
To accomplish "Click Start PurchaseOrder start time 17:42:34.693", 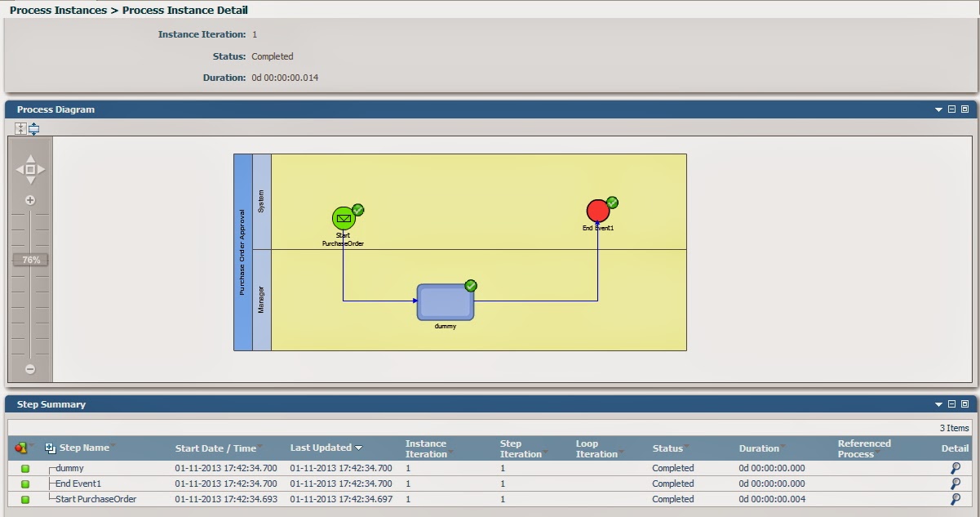I will (226, 499).
